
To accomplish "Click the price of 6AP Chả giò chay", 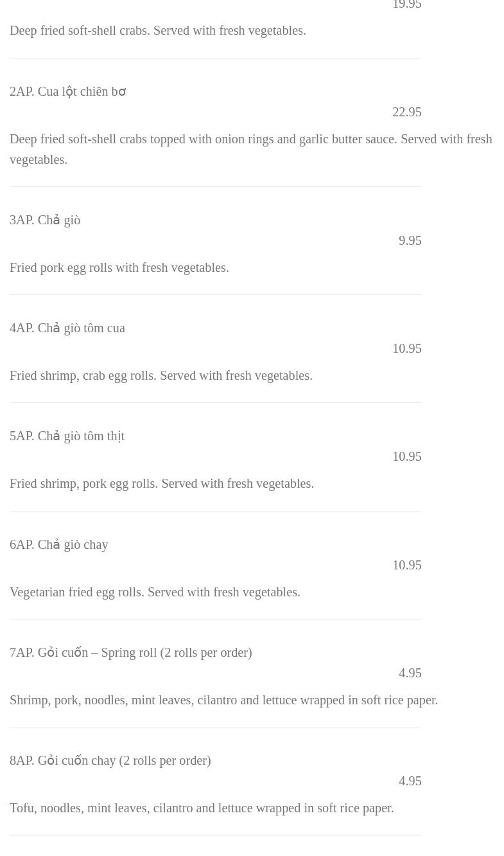I will point(406,565).
